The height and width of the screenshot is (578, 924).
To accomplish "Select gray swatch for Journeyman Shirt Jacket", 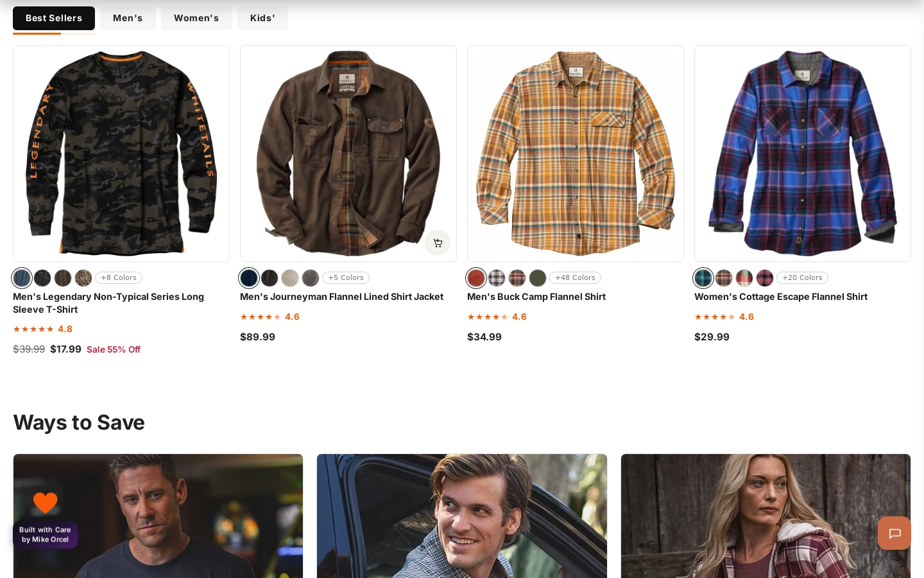I will (x=311, y=278).
